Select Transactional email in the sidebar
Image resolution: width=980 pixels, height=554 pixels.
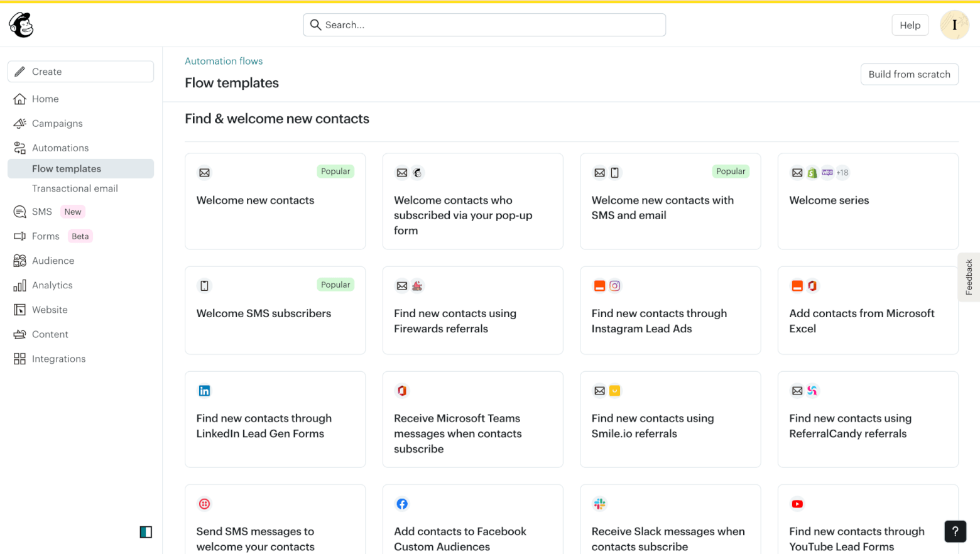tap(75, 188)
